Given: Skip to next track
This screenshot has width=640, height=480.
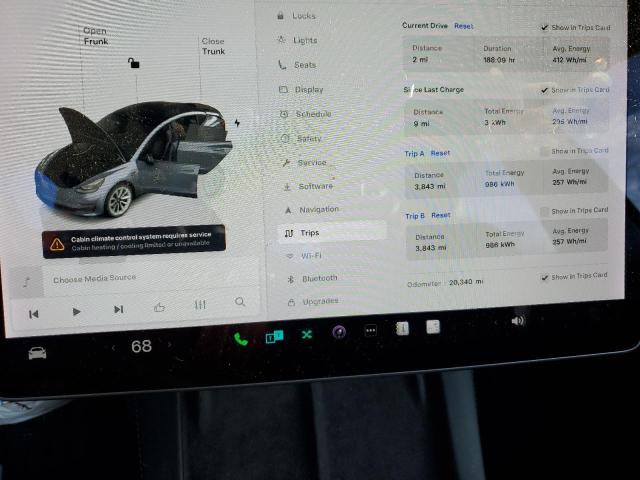Looking at the screenshot, I should click(x=118, y=309).
